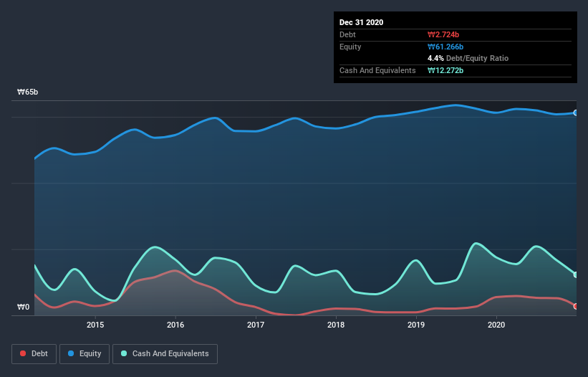Screen dimensions: 588x377
Task: Toggle the Cash And Equivalents legend button
Action: click(x=165, y=354)
